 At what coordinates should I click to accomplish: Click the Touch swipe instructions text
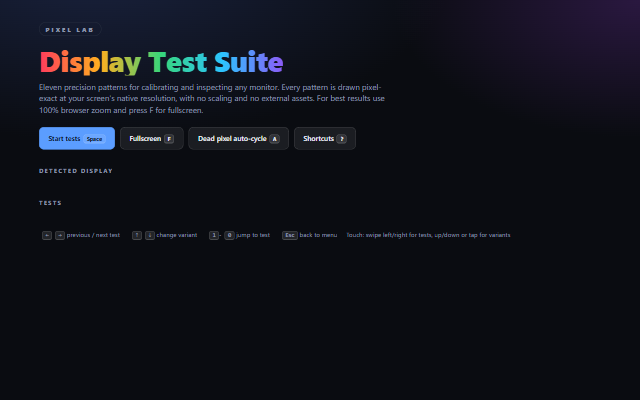point(429,235)
